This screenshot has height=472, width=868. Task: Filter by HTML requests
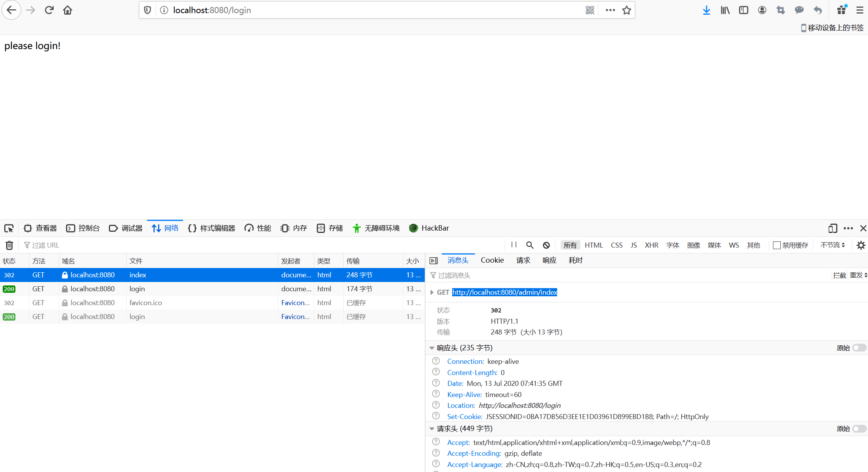pyautogui.click(x=593, y=245)
